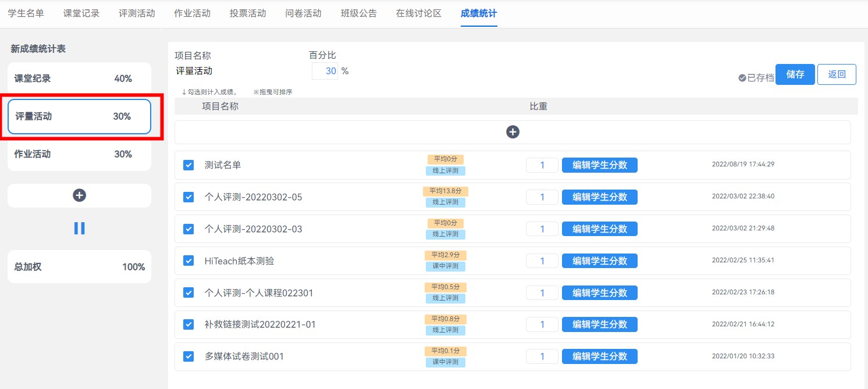Toggle checkbox for HiTeach纸本测验
Viewport: 868px width, 389px height.
[x=188, y=260]
